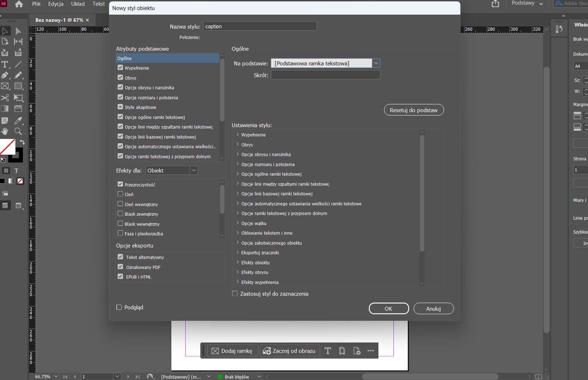Enable the Cień effect checkbox

click(x=120, y=194)
